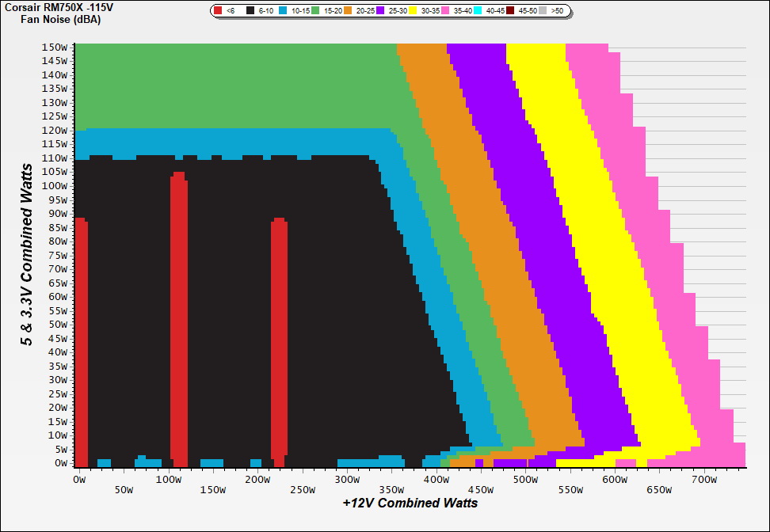Select the blue 10-15 legend swatch
The height and width of the screenshot is (532, 770).
(x=283, y=11)
